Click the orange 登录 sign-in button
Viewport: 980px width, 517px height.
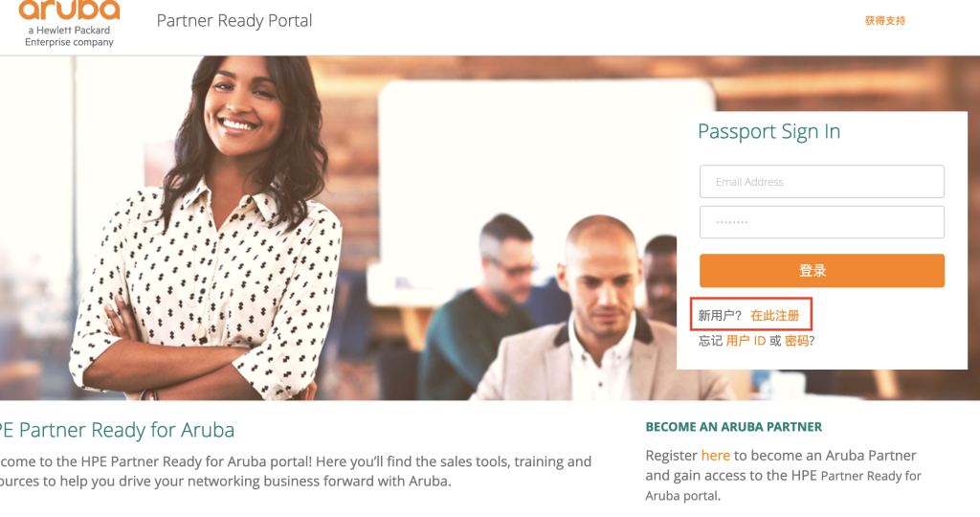(x=822, y=271)
